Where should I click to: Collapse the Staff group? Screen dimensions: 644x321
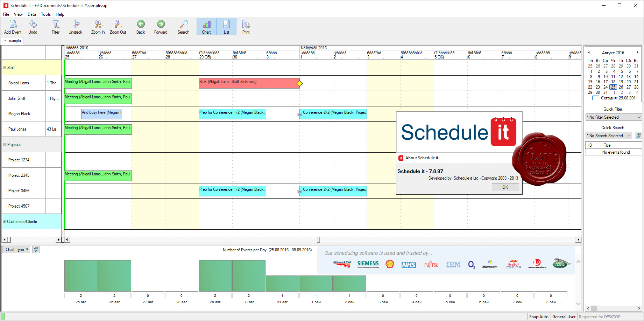pyautogui.click(x=5, y=68)
